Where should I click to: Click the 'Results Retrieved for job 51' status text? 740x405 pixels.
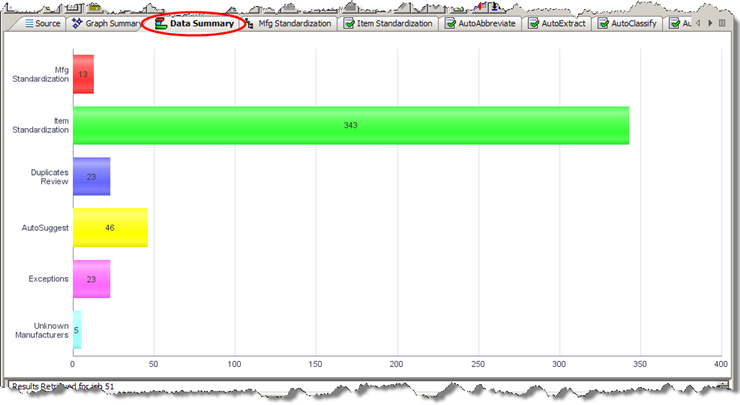point(63,386)
